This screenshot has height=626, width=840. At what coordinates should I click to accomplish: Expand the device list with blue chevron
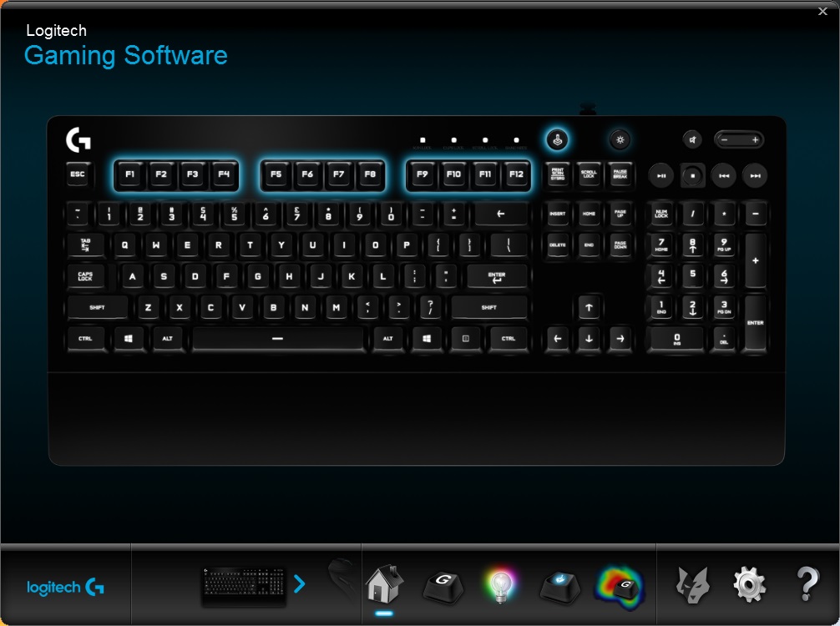[300, 583]
